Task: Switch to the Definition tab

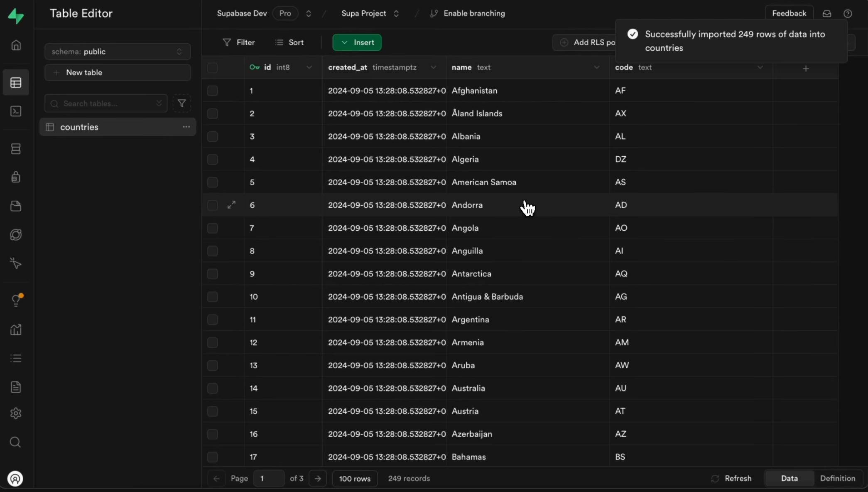Action: [837, 478]
